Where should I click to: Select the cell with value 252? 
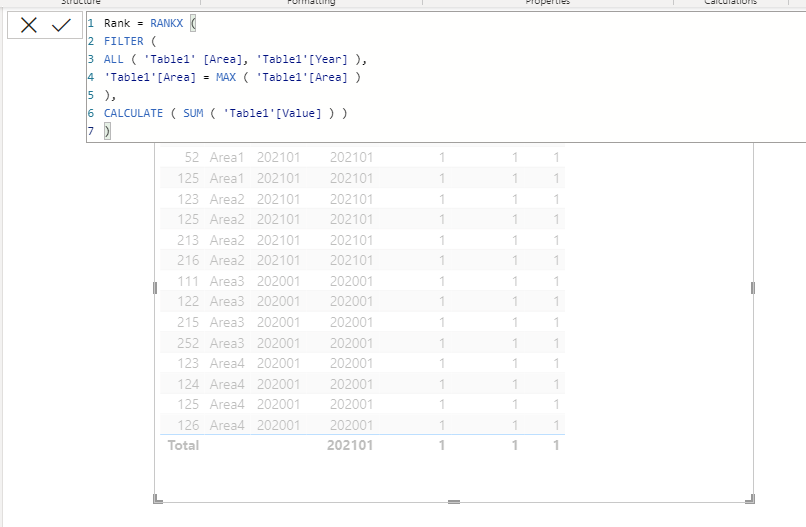click(188, 343)
